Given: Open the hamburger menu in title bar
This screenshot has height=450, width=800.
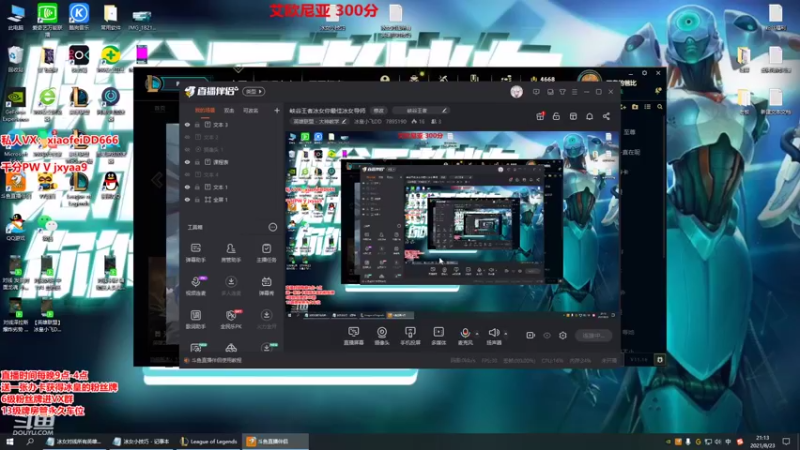Looking at the screenshot, I should tap(574, 92).
